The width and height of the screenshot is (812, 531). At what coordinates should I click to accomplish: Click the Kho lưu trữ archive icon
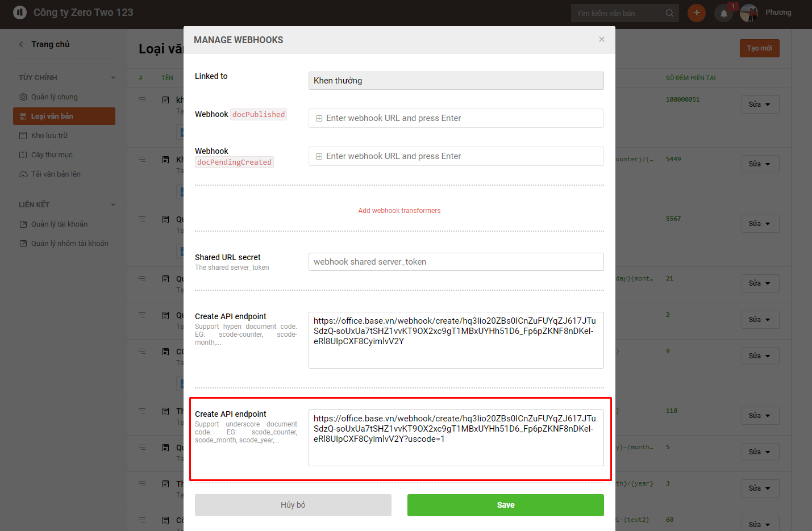(23, 136)
